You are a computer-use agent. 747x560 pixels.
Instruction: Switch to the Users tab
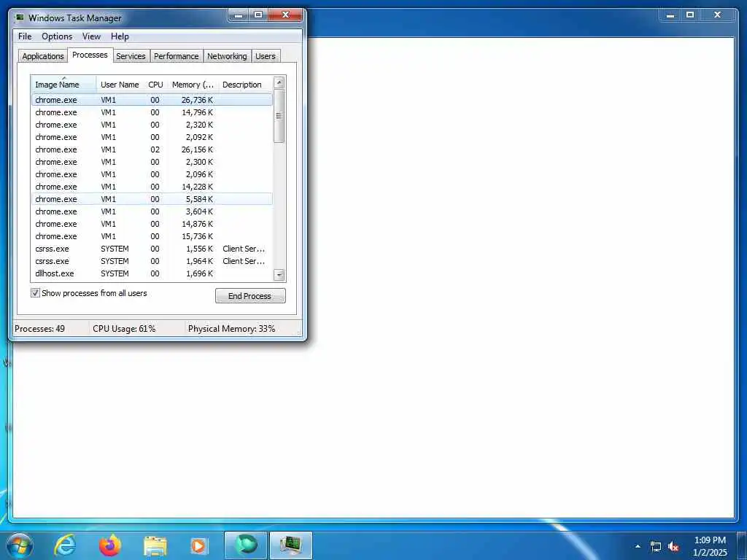click(266, 55)
